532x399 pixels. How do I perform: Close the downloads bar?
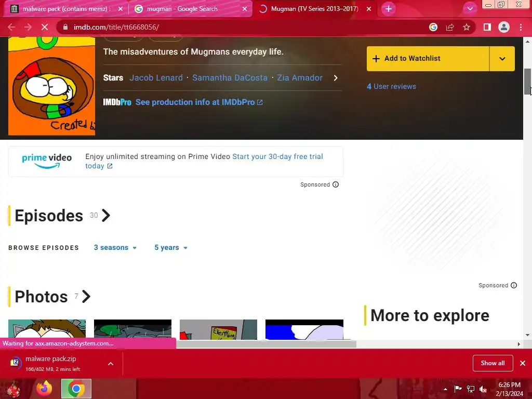coord(523,363)
